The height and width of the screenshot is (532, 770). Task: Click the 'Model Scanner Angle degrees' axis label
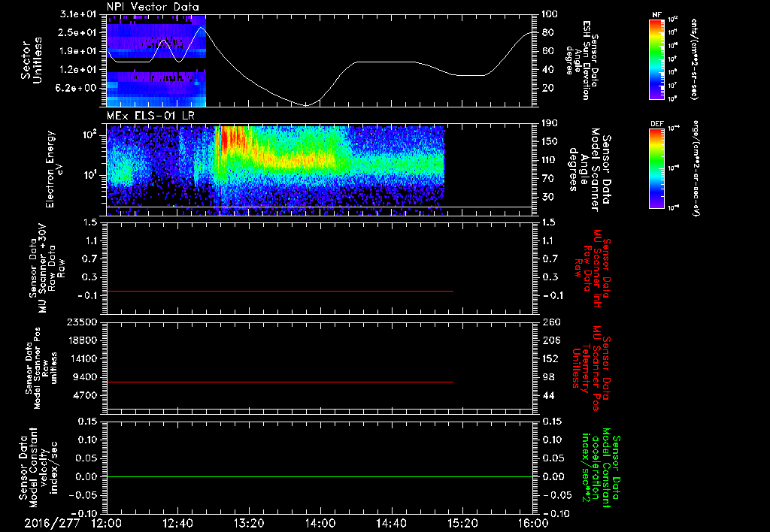[x=590, y=170]
